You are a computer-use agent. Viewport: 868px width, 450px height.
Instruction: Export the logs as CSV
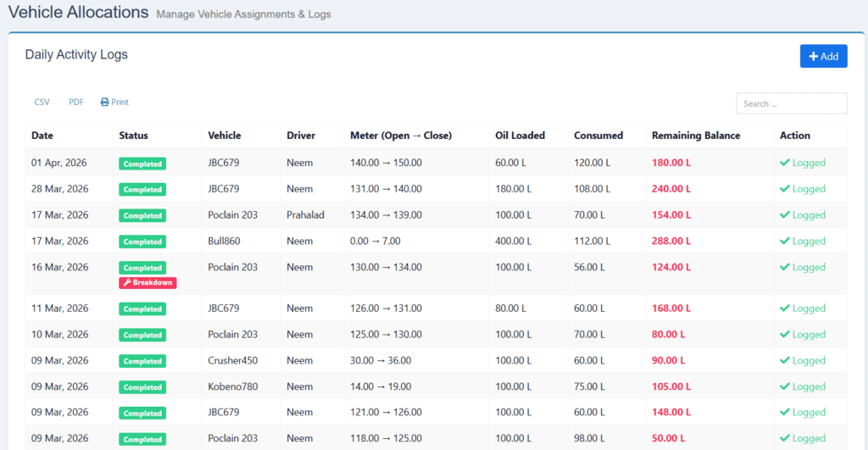pyautogui.click(x=42, y=103)
